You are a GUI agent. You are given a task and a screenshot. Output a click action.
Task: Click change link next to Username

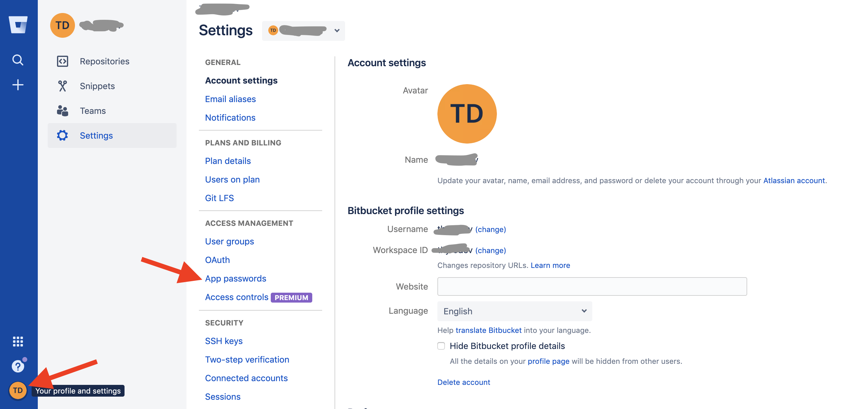[490, 229]
